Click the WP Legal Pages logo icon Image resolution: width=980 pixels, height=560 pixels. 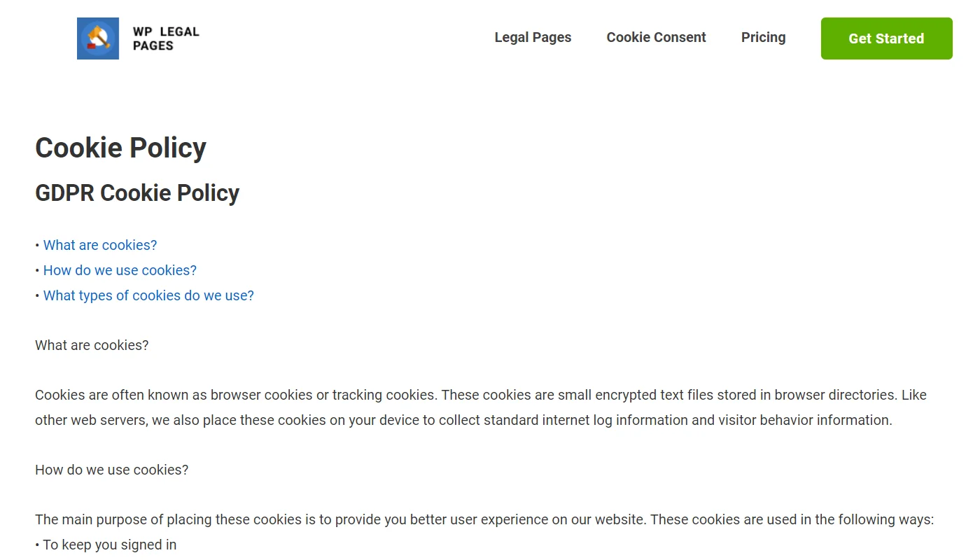pos(98,38)
